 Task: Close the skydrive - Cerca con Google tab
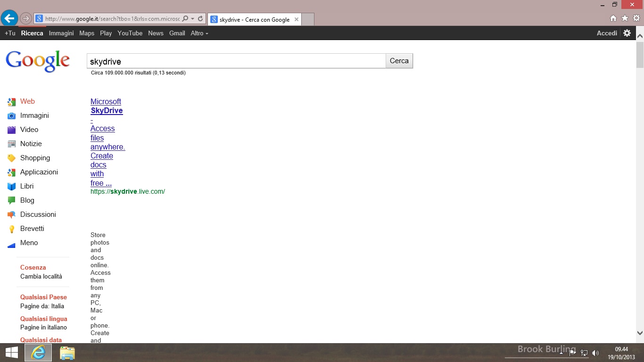[x=297, y=19]
